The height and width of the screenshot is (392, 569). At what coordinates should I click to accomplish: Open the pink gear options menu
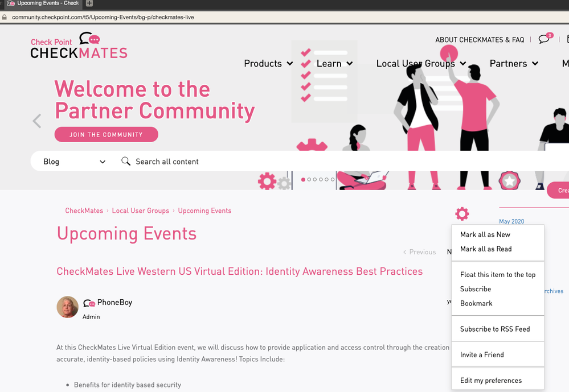click(462, 213)
